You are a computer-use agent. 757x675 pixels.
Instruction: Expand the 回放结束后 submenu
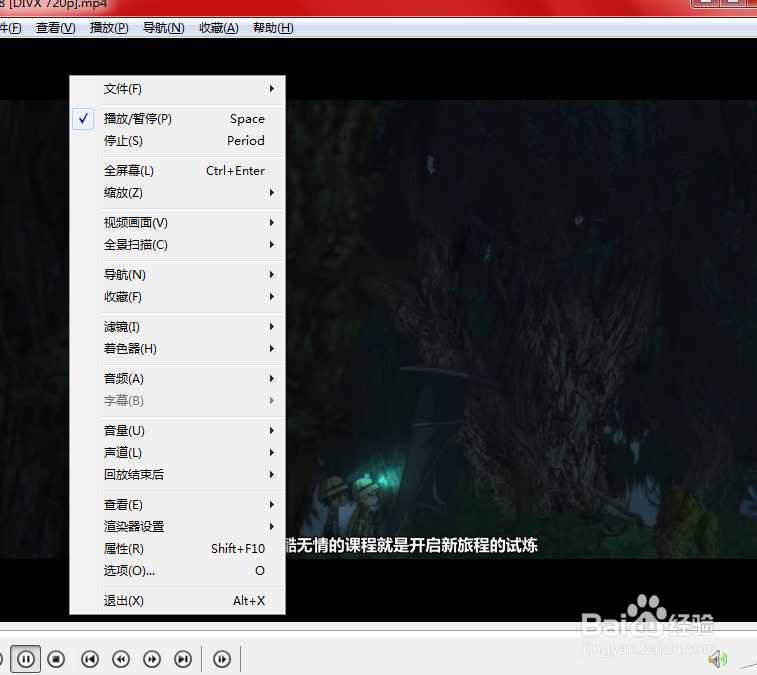coord(178,475)
